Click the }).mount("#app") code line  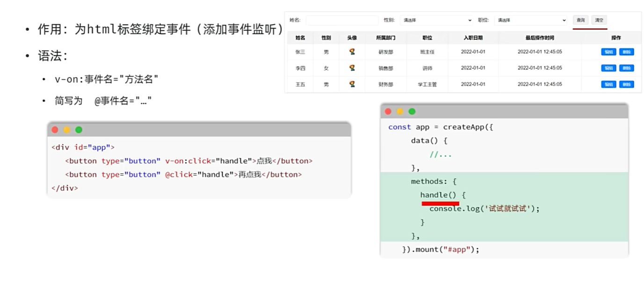pyautogui.click(x=441, y=249)
